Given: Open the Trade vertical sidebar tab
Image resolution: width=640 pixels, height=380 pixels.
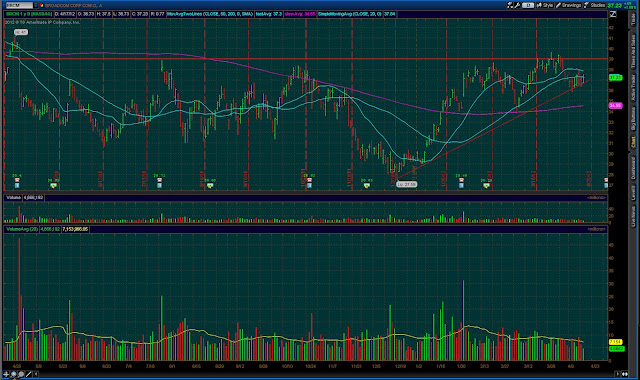Looking at the screenshot, I should click(633, 19).
